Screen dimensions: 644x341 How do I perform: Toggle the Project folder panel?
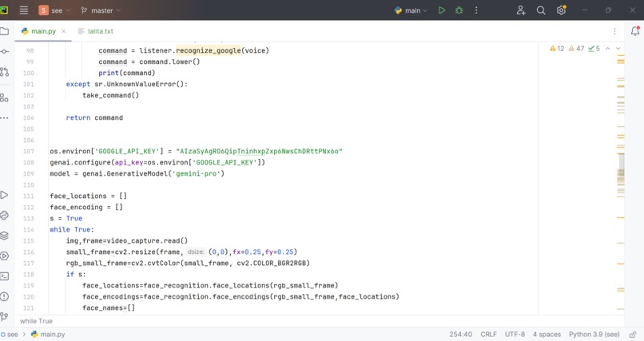pos(5,31)
